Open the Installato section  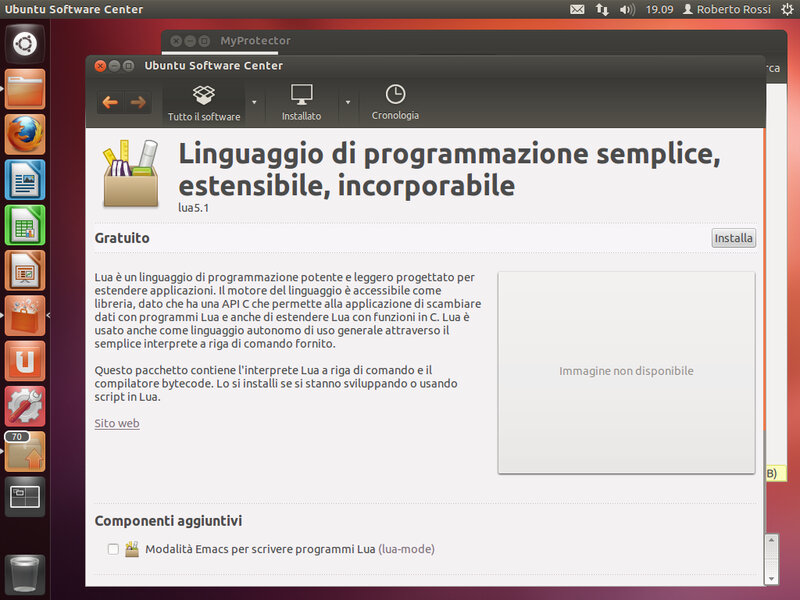[301, 103]
